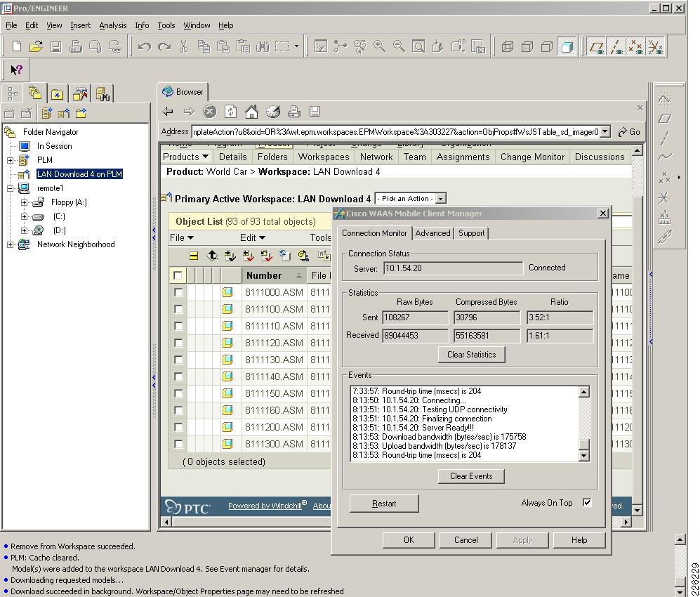
Task: Click the A/B rename icon in Object List toolbar
Action: pos(324,256)
